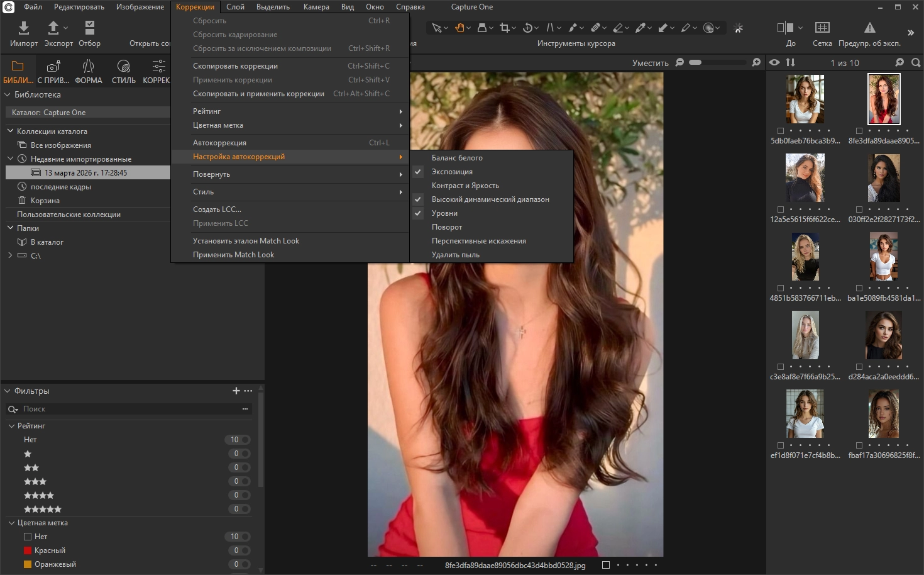Collapse the Фильтры panel
The width and height of the screenshot is (924, 575).
click(8, 391)
